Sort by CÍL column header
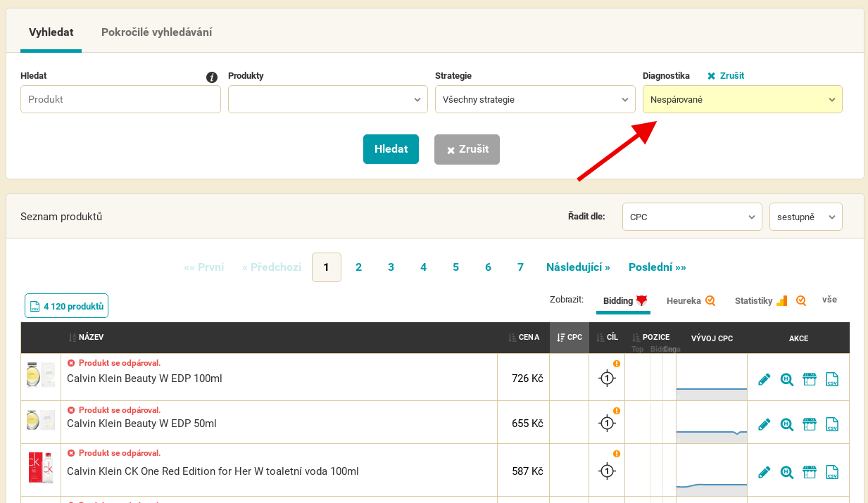868x503 pixels. tap(607, 338)
